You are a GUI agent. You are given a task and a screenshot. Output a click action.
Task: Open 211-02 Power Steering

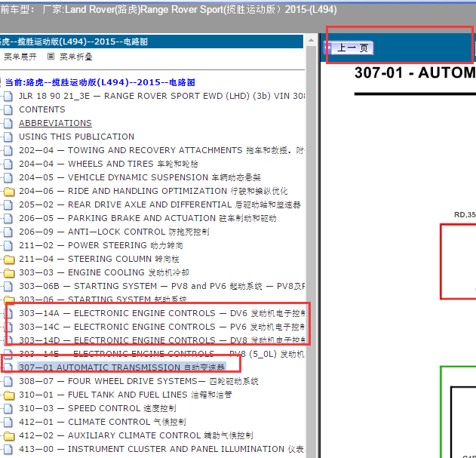[x=101, y=245]
